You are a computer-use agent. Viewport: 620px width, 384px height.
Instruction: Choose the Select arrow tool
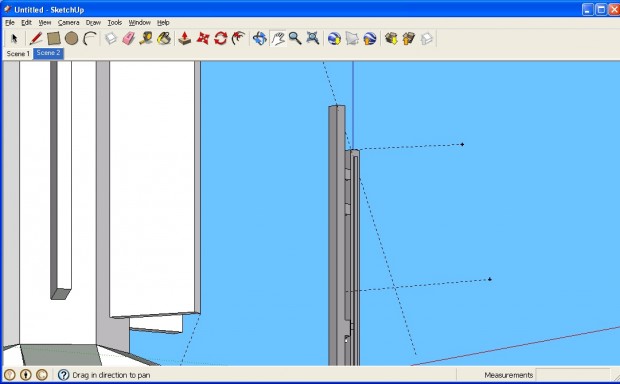pos(15,38)
